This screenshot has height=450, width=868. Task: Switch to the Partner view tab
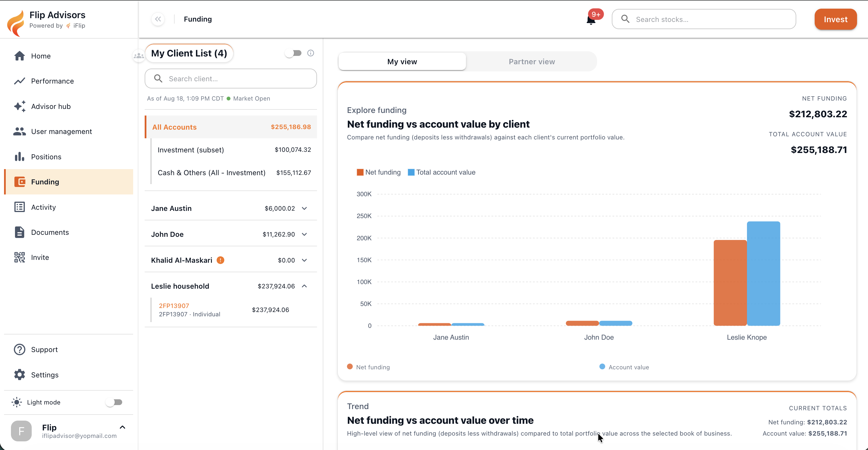pyautogui.click(x=532, y=62)
